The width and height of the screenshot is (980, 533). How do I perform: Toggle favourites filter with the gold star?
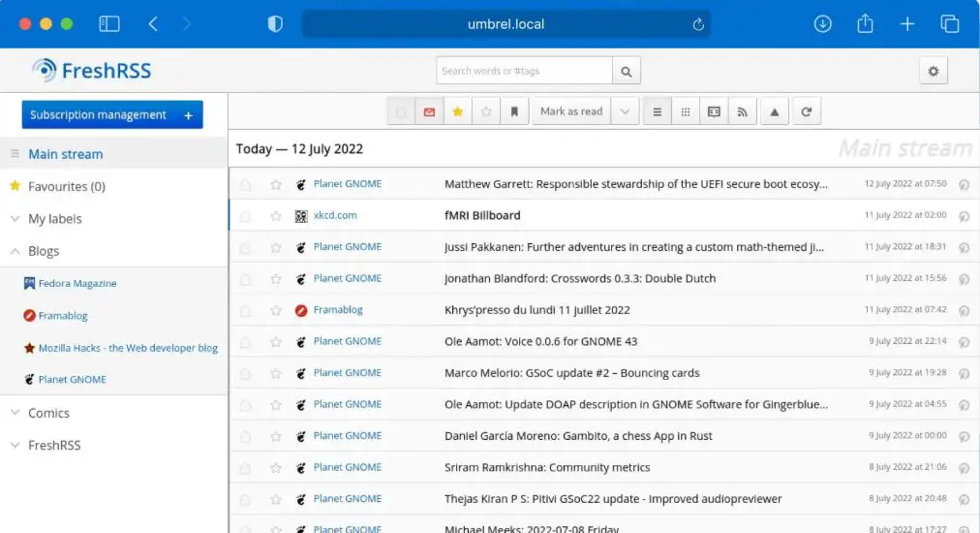[457, 111]
